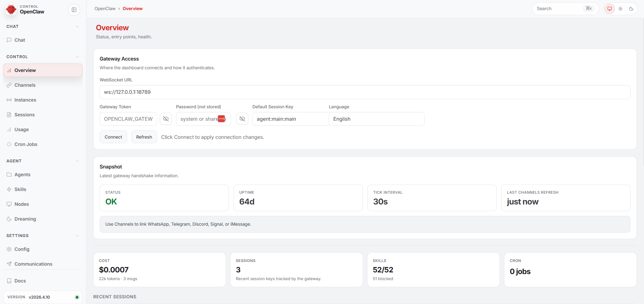Screen dimensions: 644x304
Task: Click the Password (not stored) input field
Action: (203, 119)
